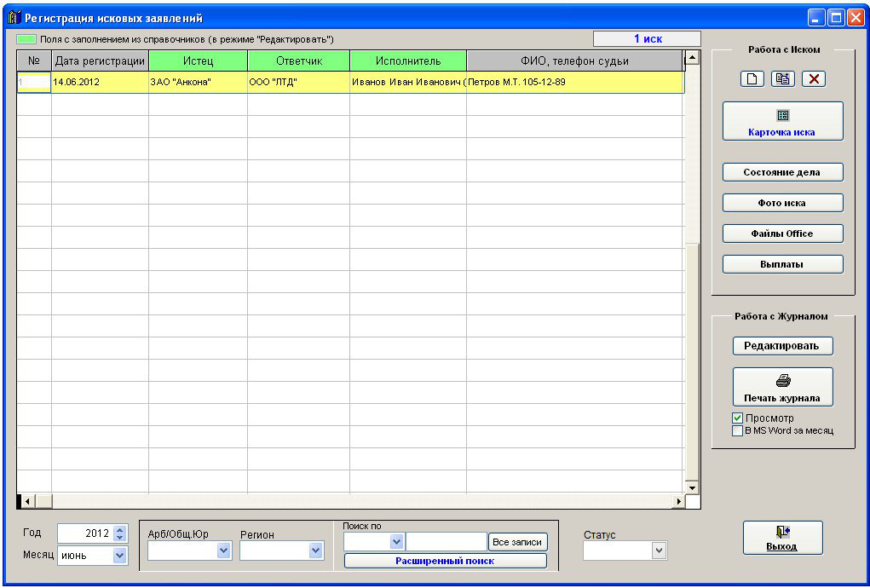
Task: Open the Регион dropdown
Action: [x=316, y=551]
